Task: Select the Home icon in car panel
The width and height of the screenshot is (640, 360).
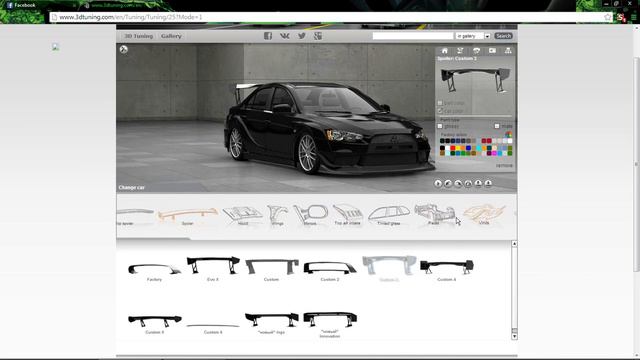Action: tap(444, 51)
